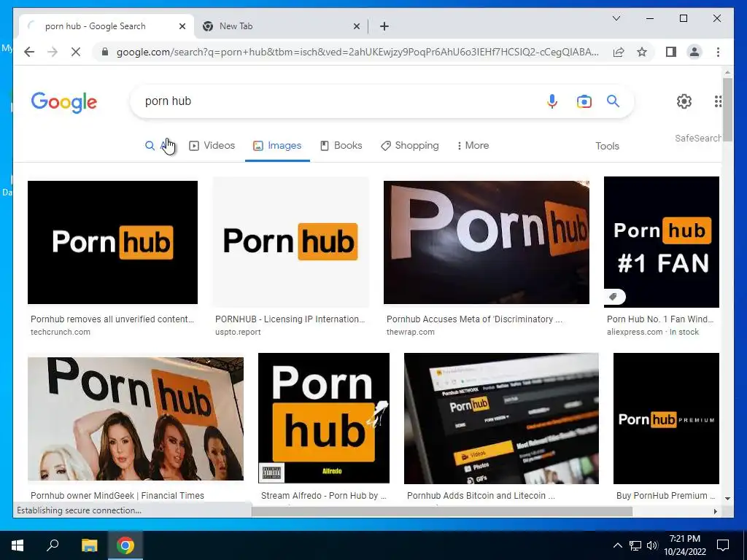Open the Windows notification center
The image size is (747, 560).
[x=723, y=545]
